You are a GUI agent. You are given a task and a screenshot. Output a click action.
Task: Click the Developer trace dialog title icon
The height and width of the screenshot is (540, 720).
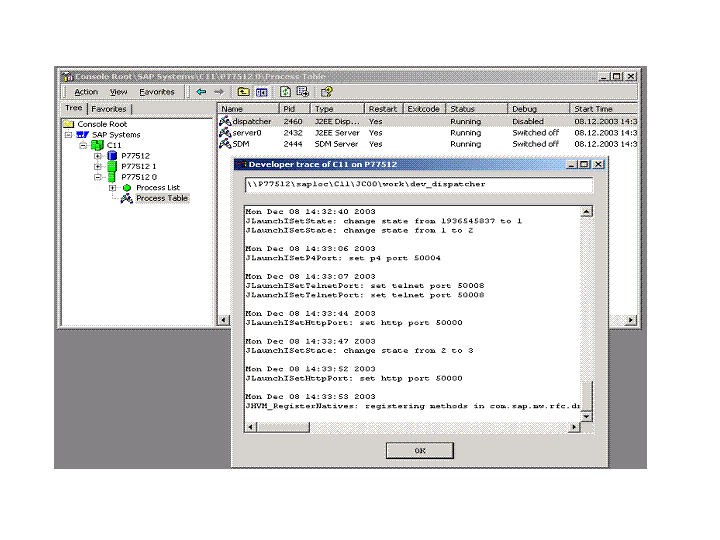click(x=242, y=164)
